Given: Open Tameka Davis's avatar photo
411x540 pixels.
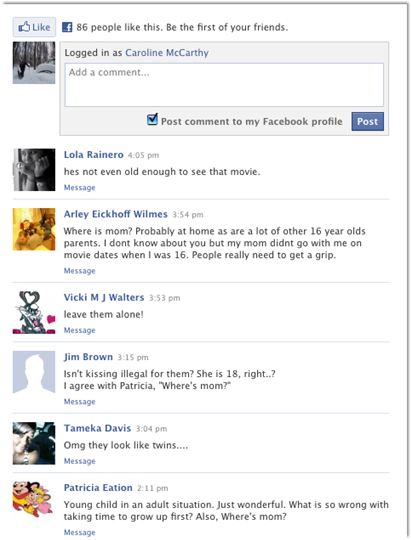Looking at the screenshot, I should tap(34, 443).
